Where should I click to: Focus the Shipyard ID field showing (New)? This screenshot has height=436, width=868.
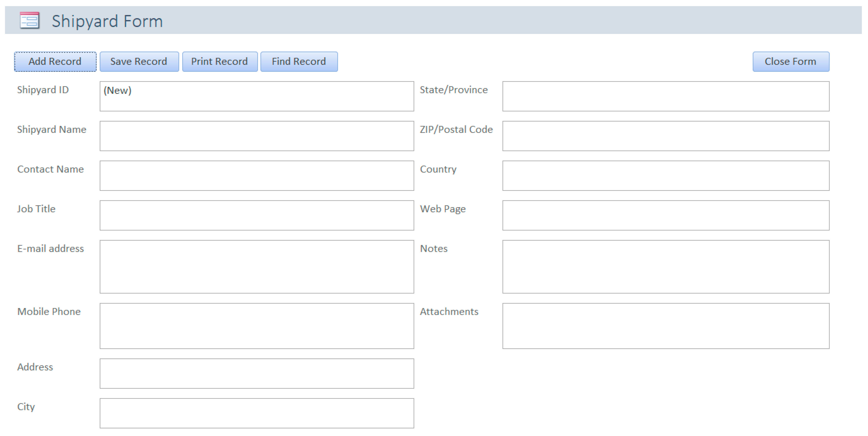[x=256, y=96]
